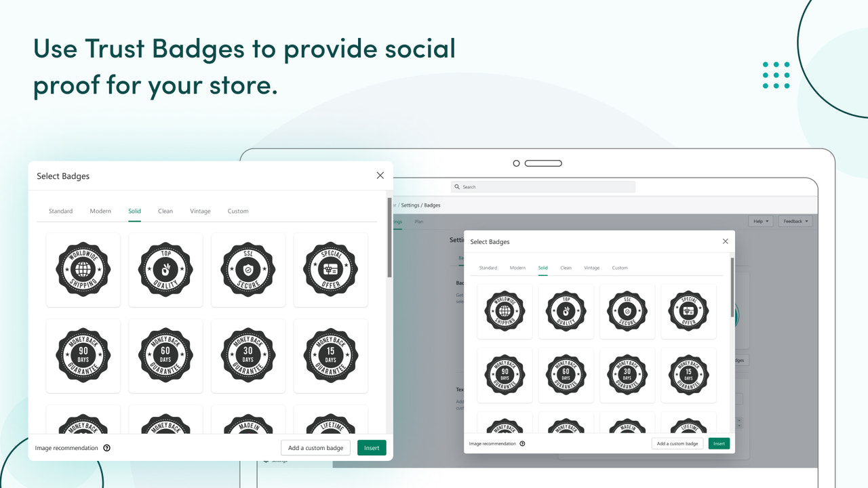Image resolution: width=868 pixels, height=488 pixels.
Task: Switch to the Vintage badges tab
Action: click(x=200, y=211)
